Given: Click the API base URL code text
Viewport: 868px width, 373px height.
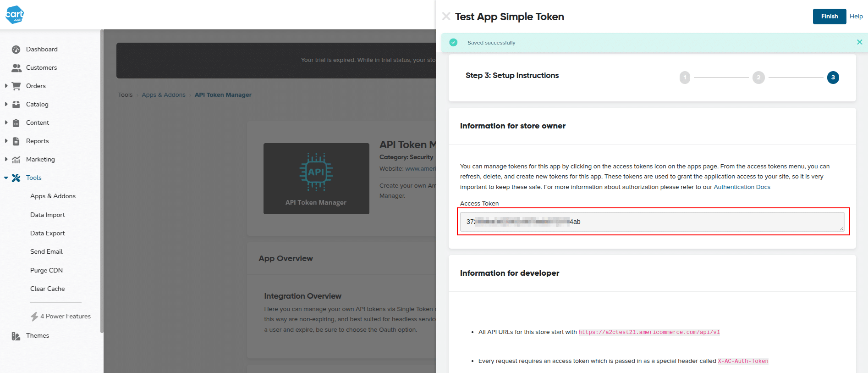Looking at the screenshot, I should 649,332.
